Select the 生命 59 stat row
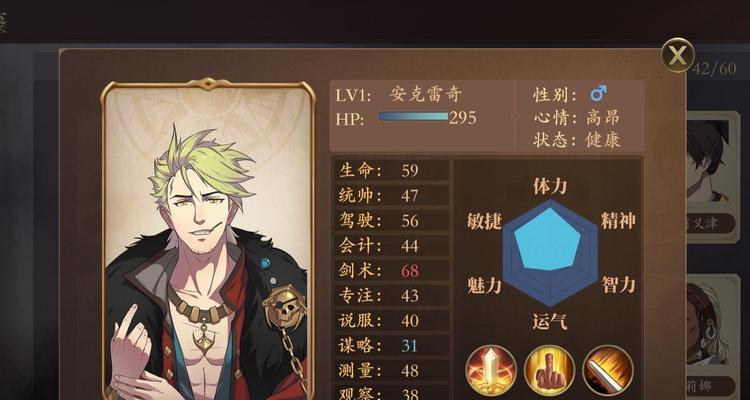The width and height of the screenshot is (750, 400). (391, 170)
